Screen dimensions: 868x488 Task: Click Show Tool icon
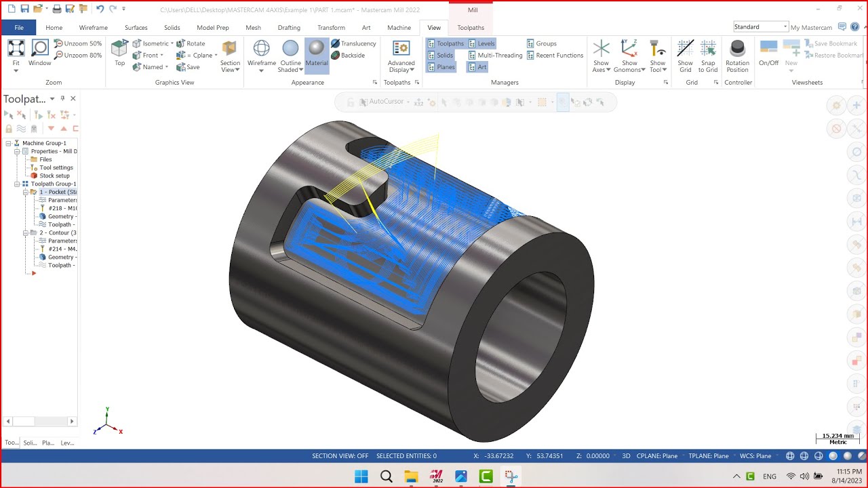click(x=657, y=48)
